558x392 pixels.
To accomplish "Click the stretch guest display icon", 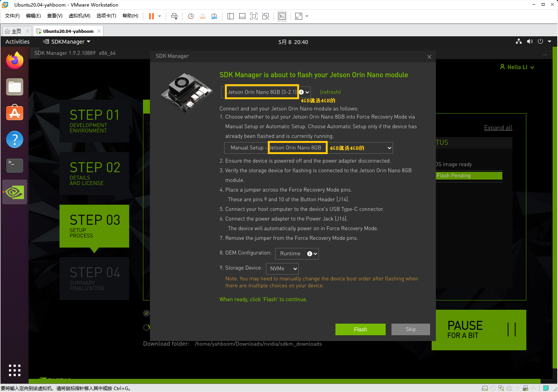I will pyautogui.click(x=299, y=16).
